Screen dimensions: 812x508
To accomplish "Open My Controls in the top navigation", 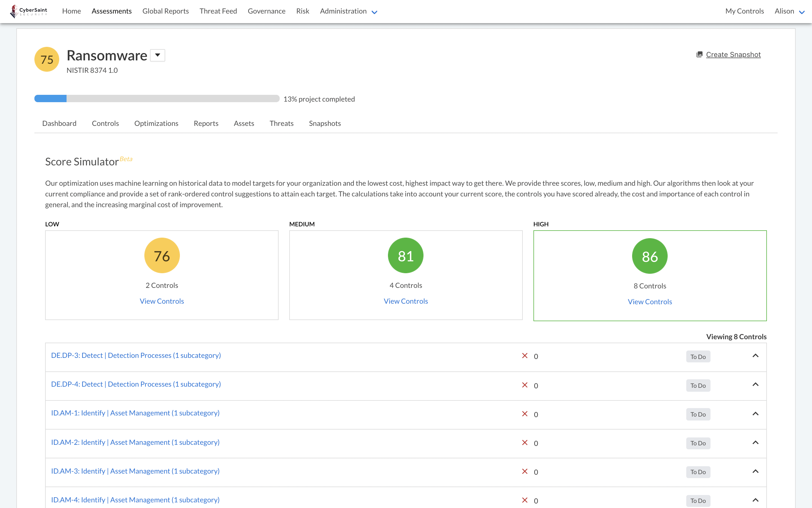I will [x=745, y=11].
